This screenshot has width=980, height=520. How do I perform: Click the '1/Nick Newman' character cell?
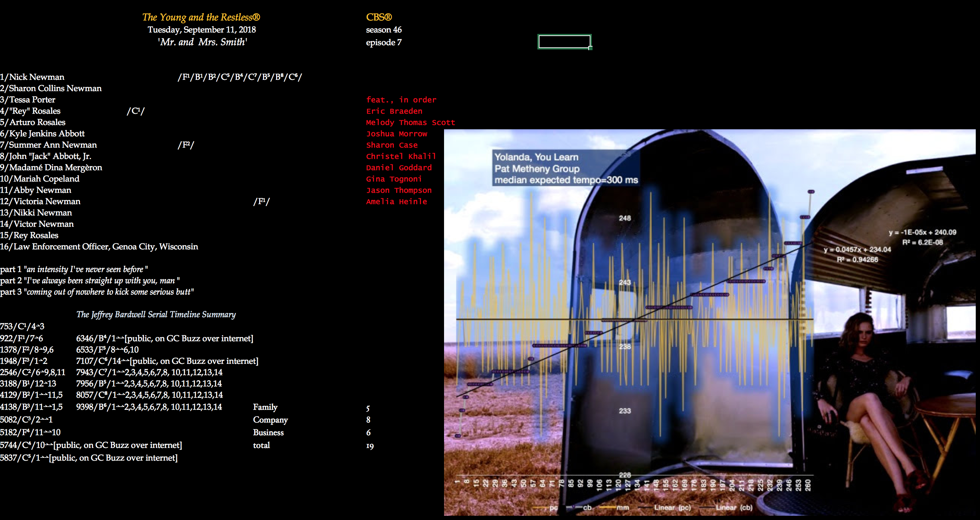32,77
